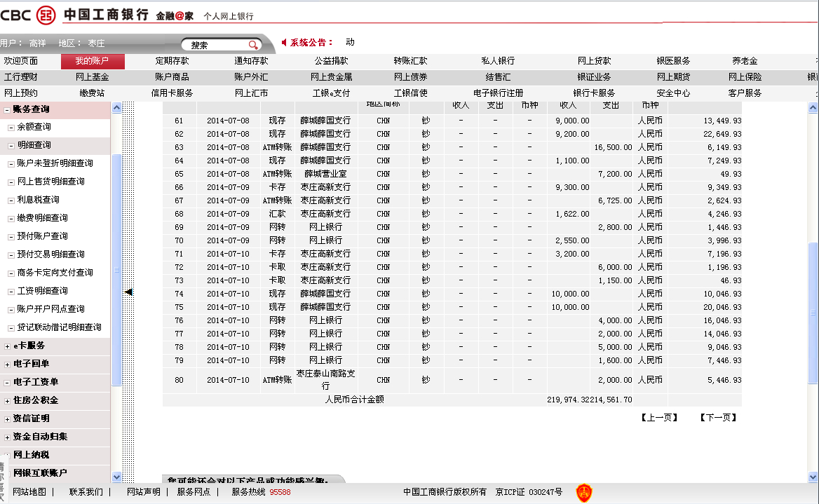Click the system announcement speaker icon
Screen dimensions: 819x504
click(x=283, y=42)
